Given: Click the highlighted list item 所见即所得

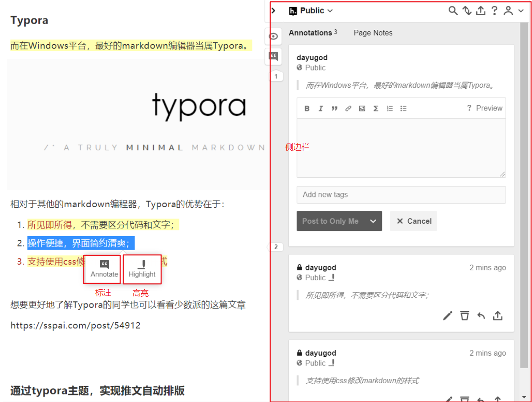Looking at the screenshot, I should click(103, 225).
